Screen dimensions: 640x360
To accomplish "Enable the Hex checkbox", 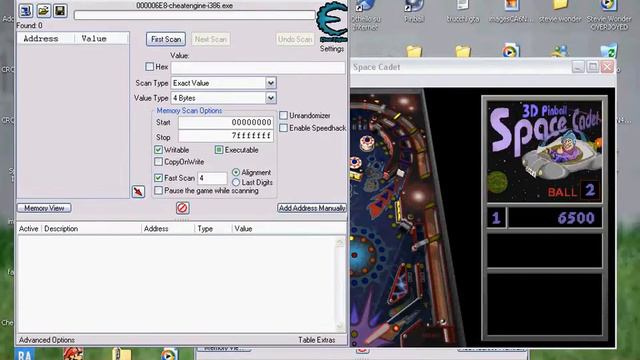I will click(x=150, y=67).
